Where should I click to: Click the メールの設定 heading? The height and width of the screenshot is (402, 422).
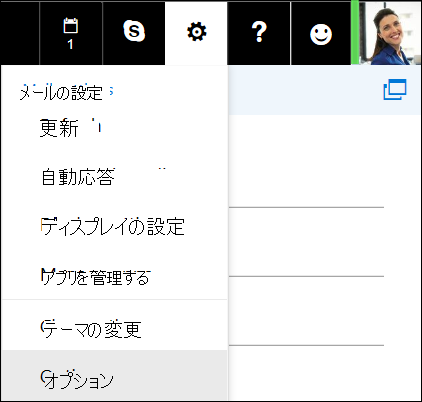pos(61,93)
